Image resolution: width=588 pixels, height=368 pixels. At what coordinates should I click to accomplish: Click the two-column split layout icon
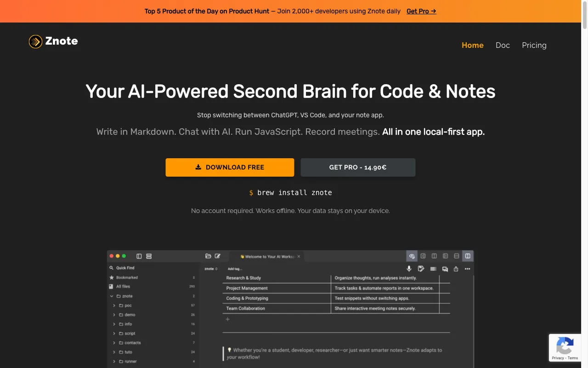coord(434,256)
